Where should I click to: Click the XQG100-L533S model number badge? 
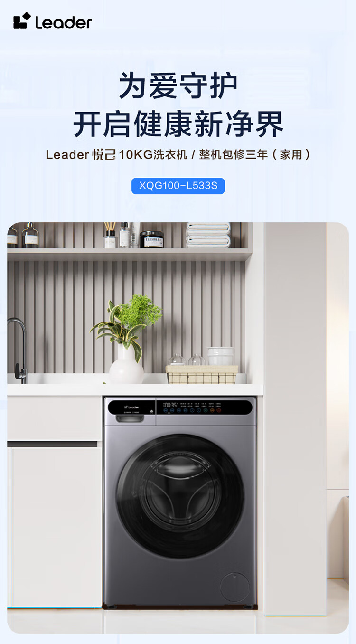pos(178,186)
